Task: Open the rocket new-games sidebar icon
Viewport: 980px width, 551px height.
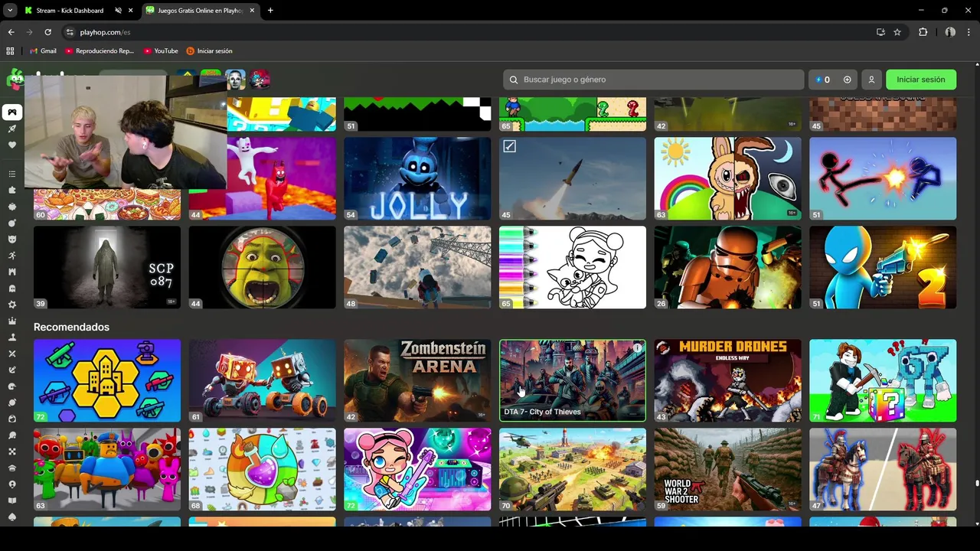Action: (x=11, y=129)
